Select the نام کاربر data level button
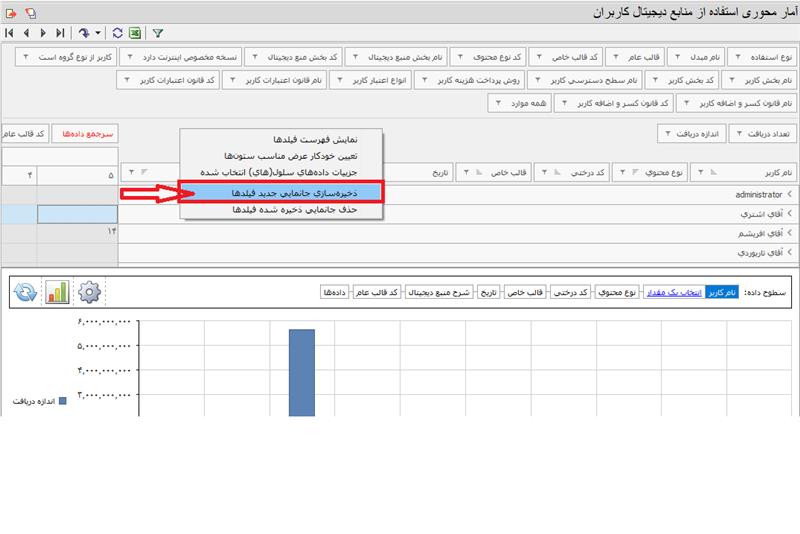The height and width of the screenshot is (534, 800). click(724, 292)
